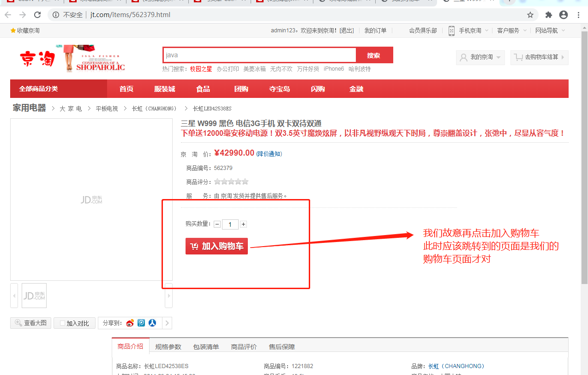
Task: Switch to 包装清单 tab
Action: pyautogui.click(x=206, y=346)
